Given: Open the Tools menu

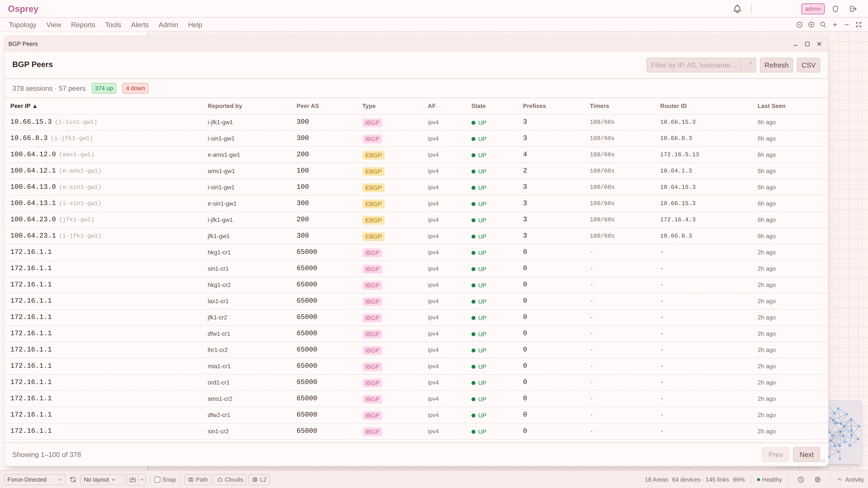Looking at the screenshot, I should pyautogui.click(x=113, y=25).
